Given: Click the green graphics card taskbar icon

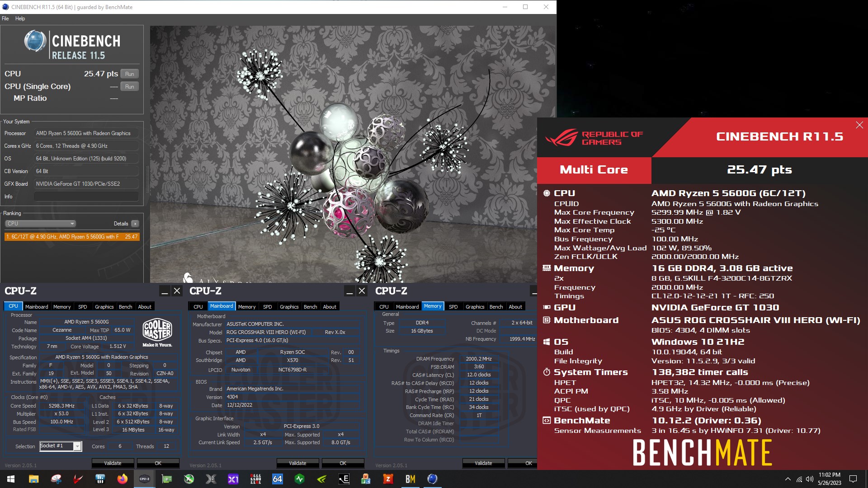Looking at the screenshot, I should tap(166, 479).
